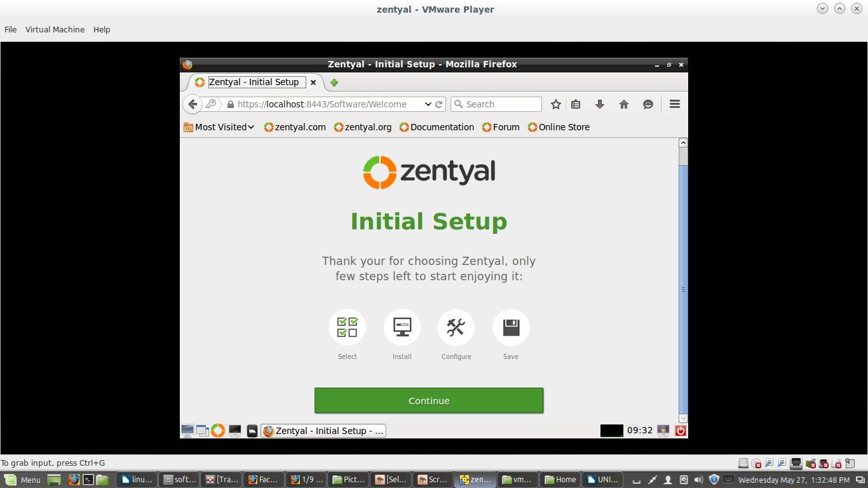Open the Firefox downloads arrow icon
The image size is (868, 488).
pyautogui.click(x=599, y=104)
